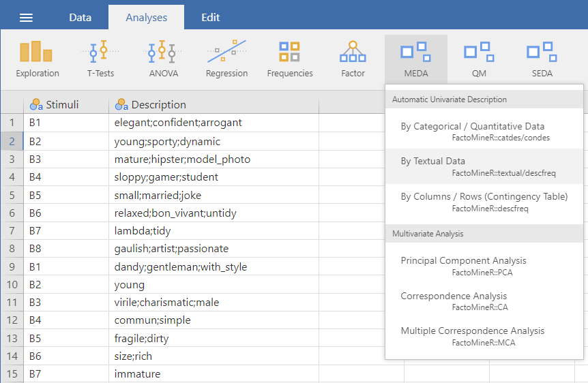Click cell 'lambda;tidy'
The height and width of the screenshot is (383, 588).
[x=214, y=230]
